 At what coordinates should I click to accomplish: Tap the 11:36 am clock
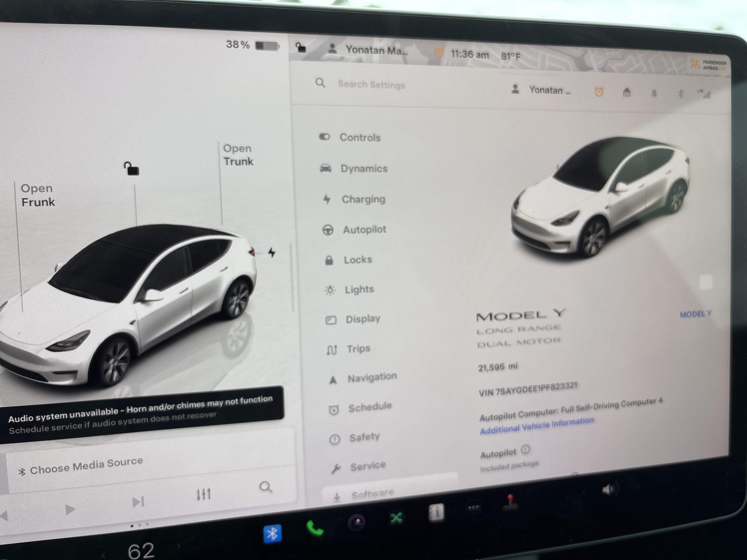coord(470,54)
